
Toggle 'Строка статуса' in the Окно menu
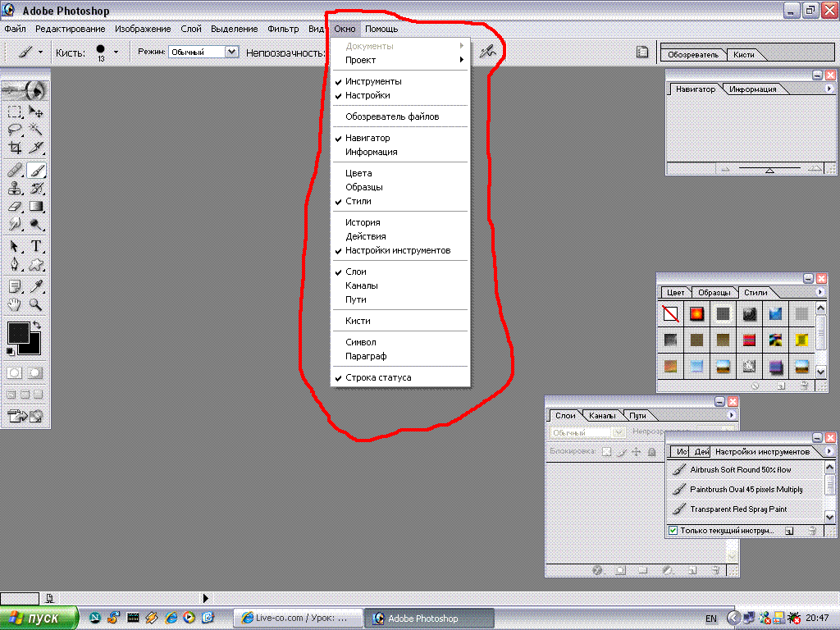378,377
